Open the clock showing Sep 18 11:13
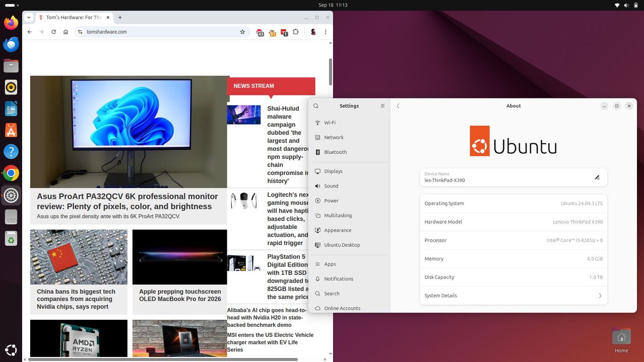Image resolution: width=644 pixels, height=362 pixels. 333,5
